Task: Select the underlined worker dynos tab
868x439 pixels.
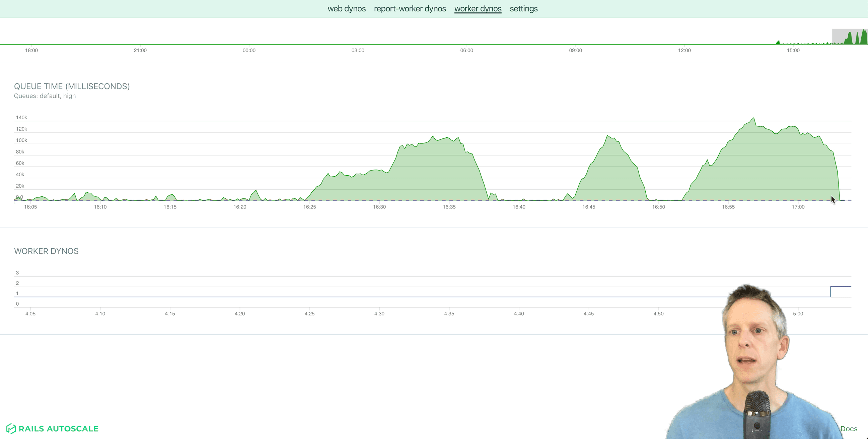Action: 478,8
